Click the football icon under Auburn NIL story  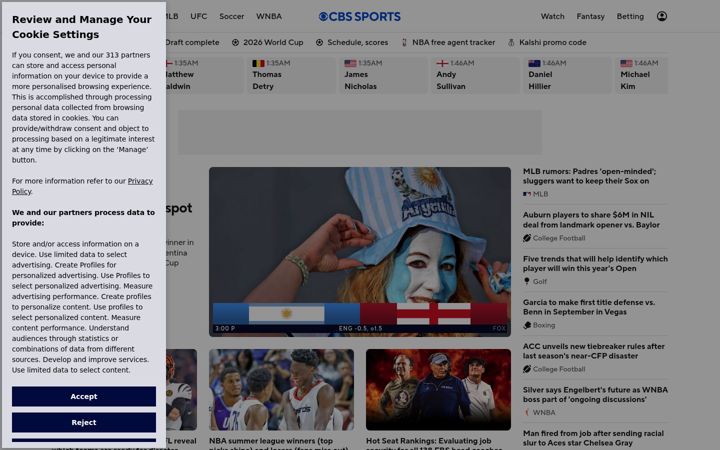[x=527, y=238]
